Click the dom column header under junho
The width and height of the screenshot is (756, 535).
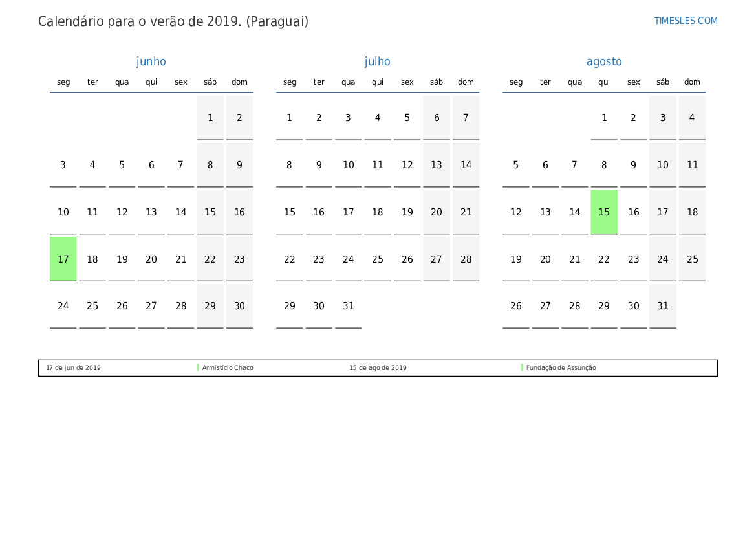click(x=239, y=82)
